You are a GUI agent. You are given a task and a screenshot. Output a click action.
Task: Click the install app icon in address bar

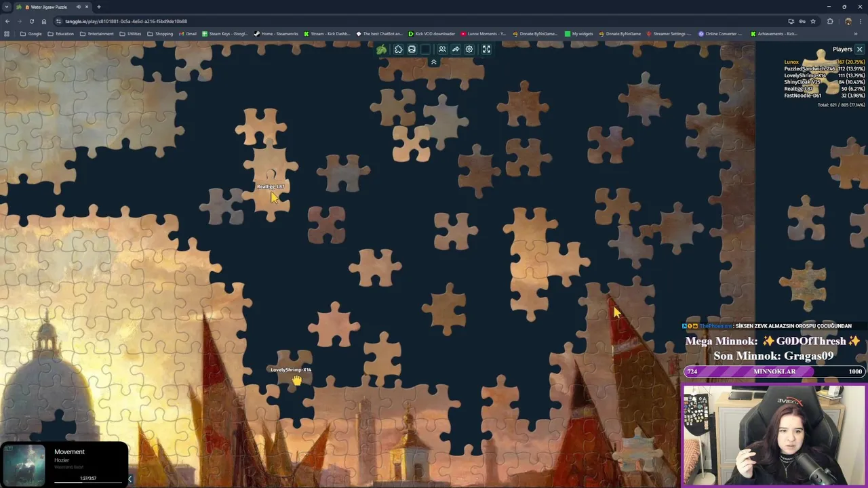coord(791,21)
